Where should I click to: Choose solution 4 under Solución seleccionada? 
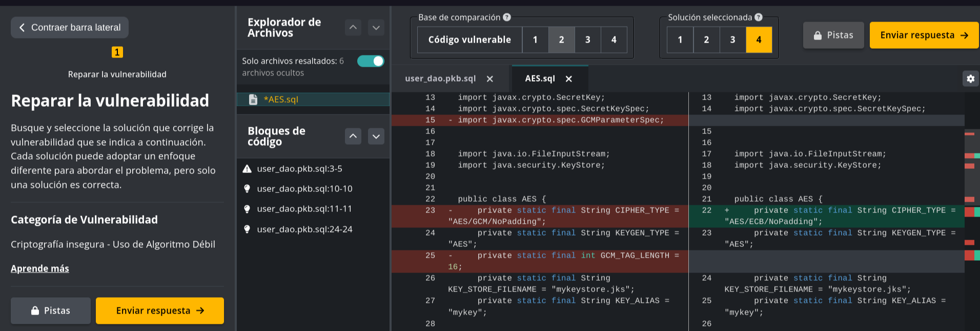[x=759, y=40]
